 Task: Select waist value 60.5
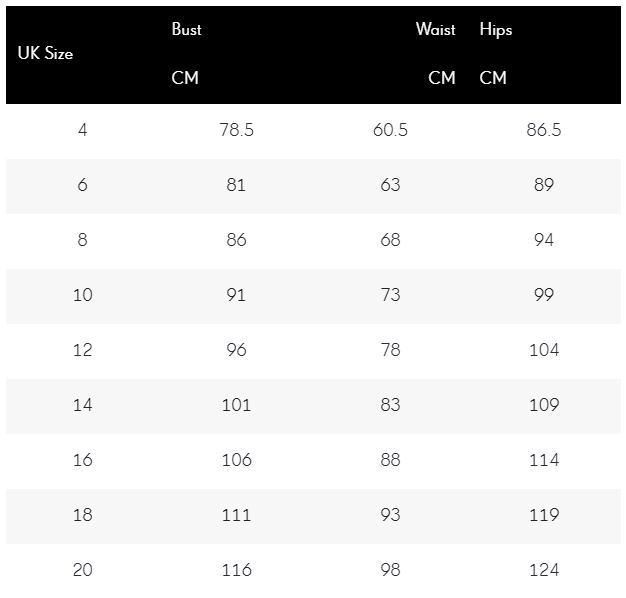click(x=390, y=130)
